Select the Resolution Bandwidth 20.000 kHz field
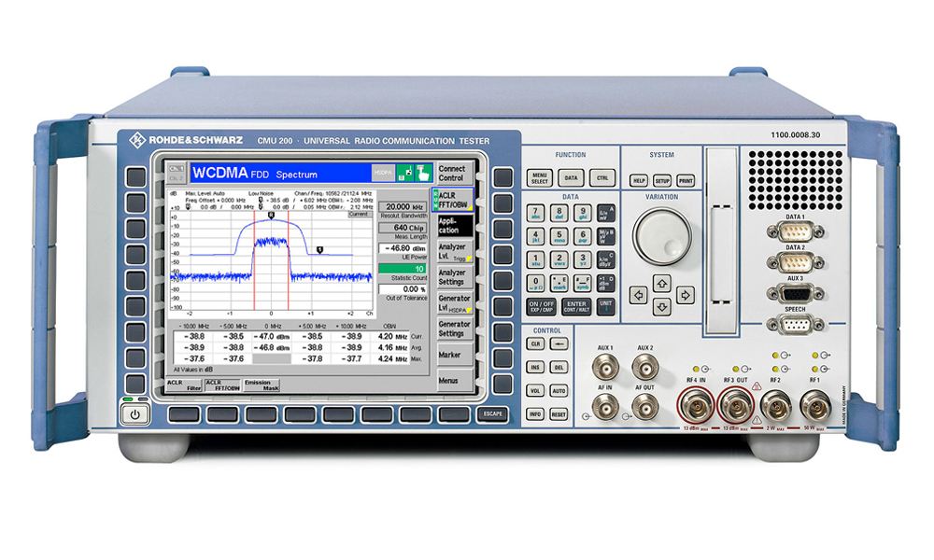Viewport: 934px width, 560px height. coord(403,207)
